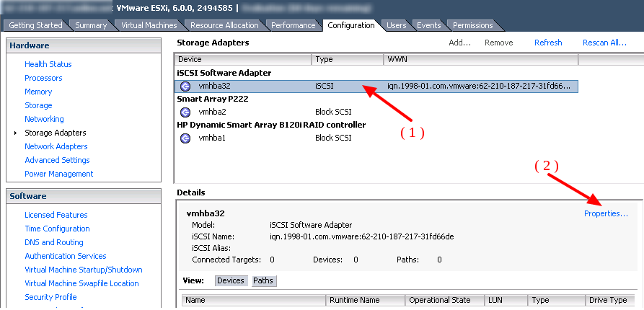Click the Add storage adapter link
This screenshot has width=644, height=310.
[459, 43]
